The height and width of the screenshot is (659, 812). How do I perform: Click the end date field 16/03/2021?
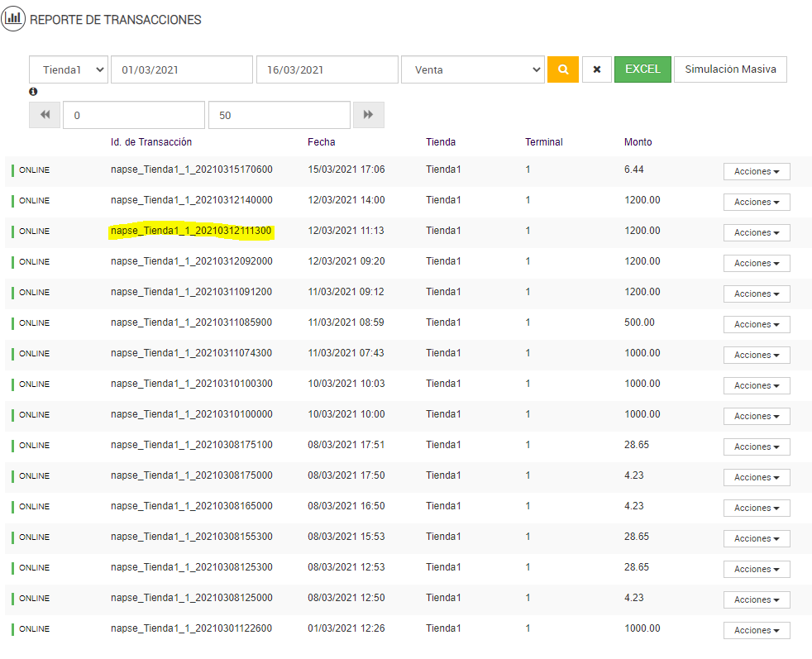pos(327,69)
